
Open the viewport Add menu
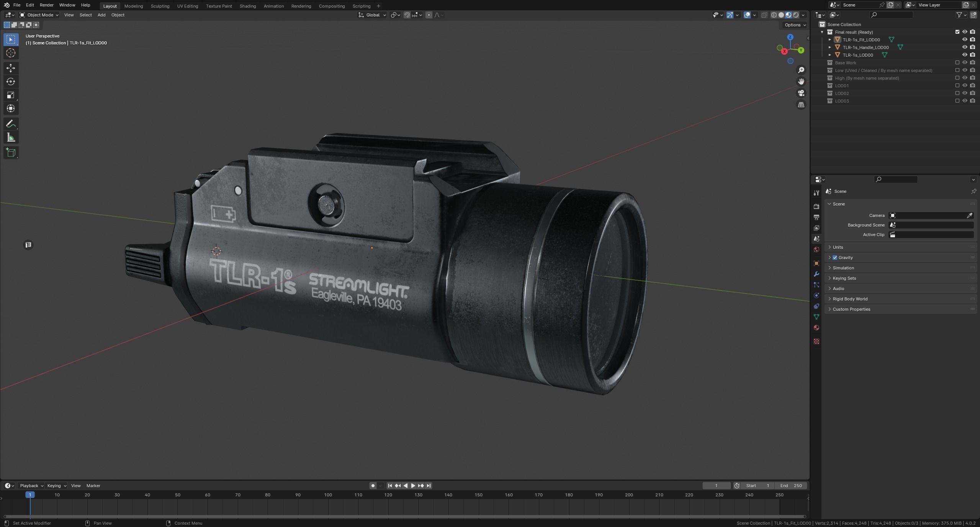(x=101, y=15)
